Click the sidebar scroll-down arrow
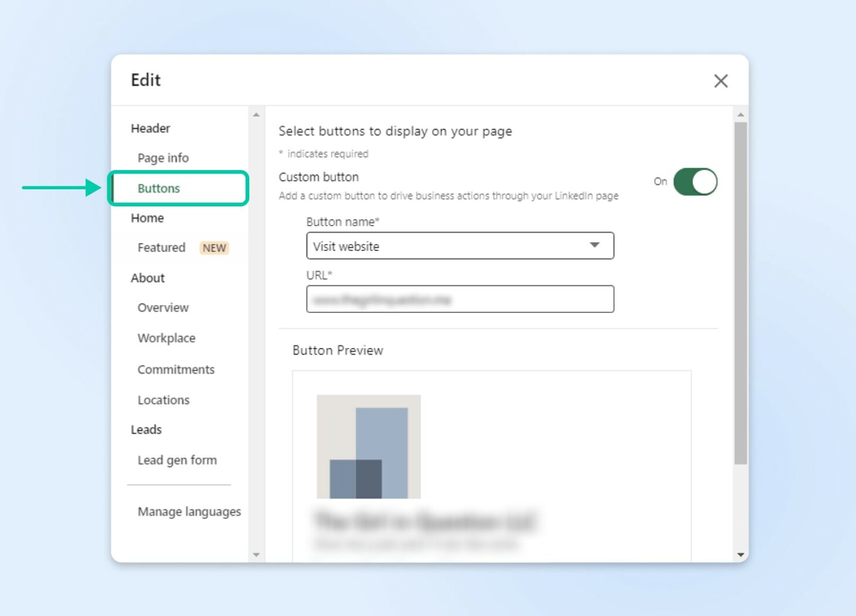This screenshot has width=856, height=616. point(256,554)
